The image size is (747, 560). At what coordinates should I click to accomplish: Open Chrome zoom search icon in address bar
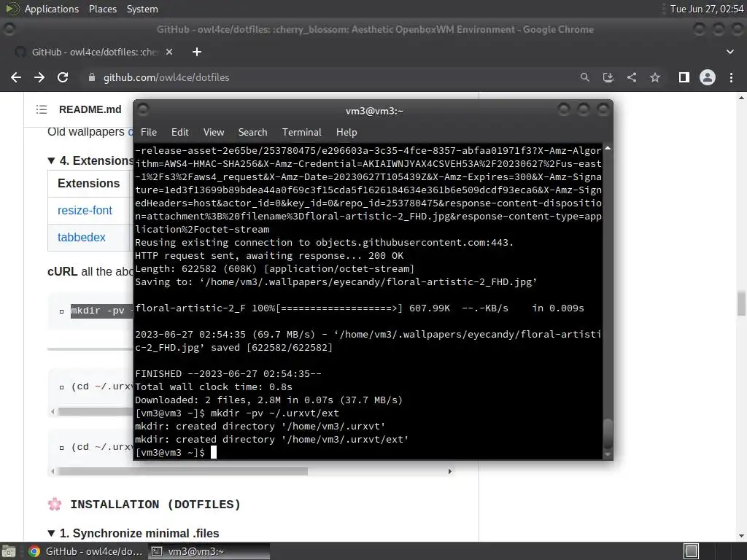pos(584,77)
